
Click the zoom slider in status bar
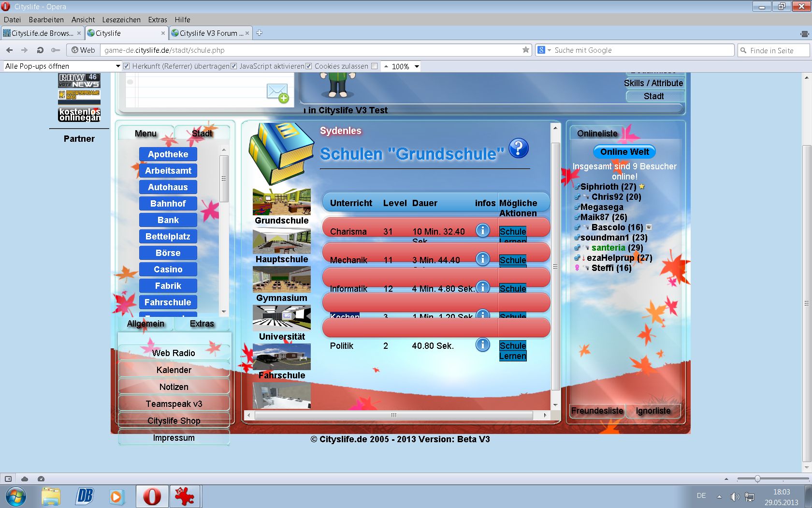click(x=757, y=478)
